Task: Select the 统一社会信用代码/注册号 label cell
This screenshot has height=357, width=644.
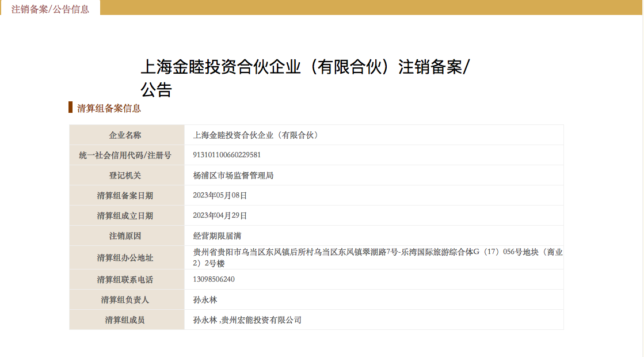Action: click(125, 155)
